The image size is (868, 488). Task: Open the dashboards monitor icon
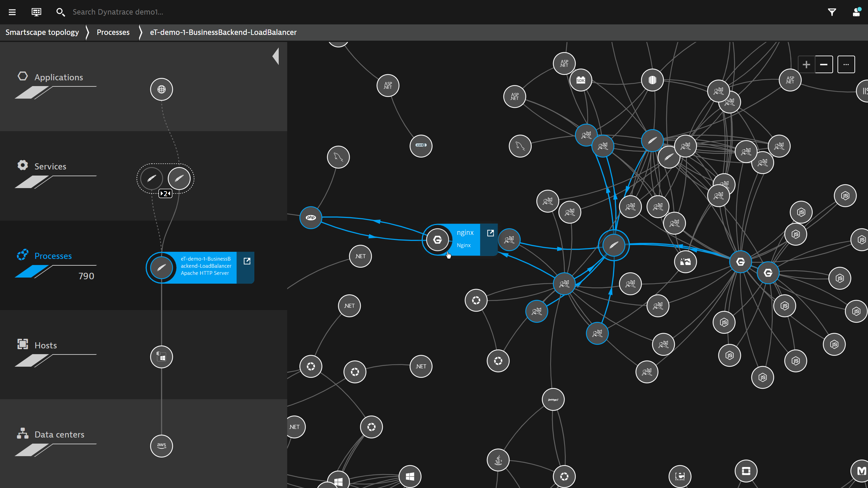coord(36,12)
